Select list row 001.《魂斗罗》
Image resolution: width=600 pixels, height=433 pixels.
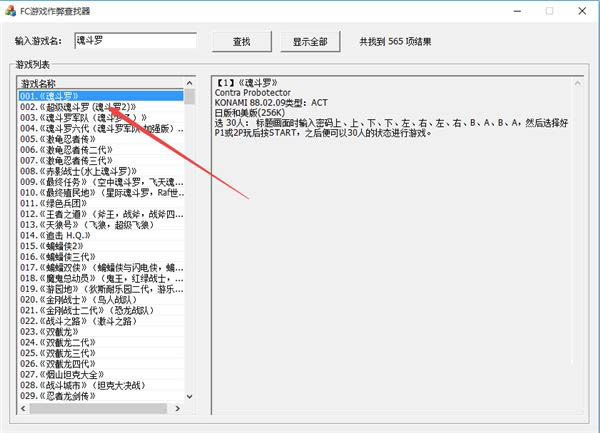point(101,96)
